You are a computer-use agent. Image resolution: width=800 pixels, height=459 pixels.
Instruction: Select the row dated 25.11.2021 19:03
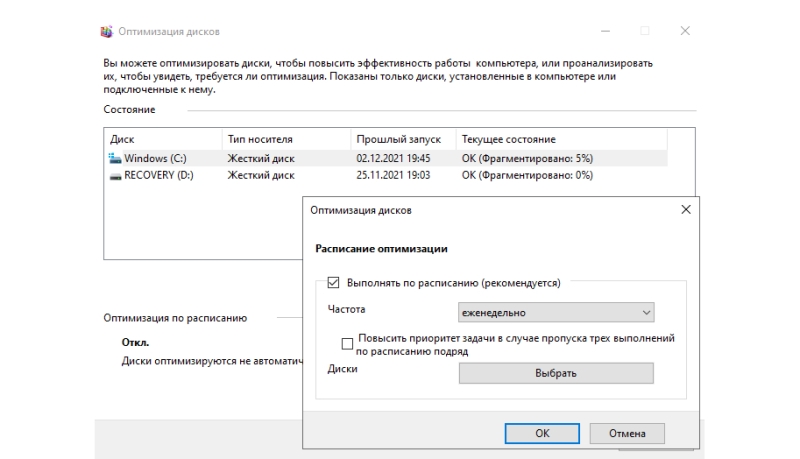[386, 175]
